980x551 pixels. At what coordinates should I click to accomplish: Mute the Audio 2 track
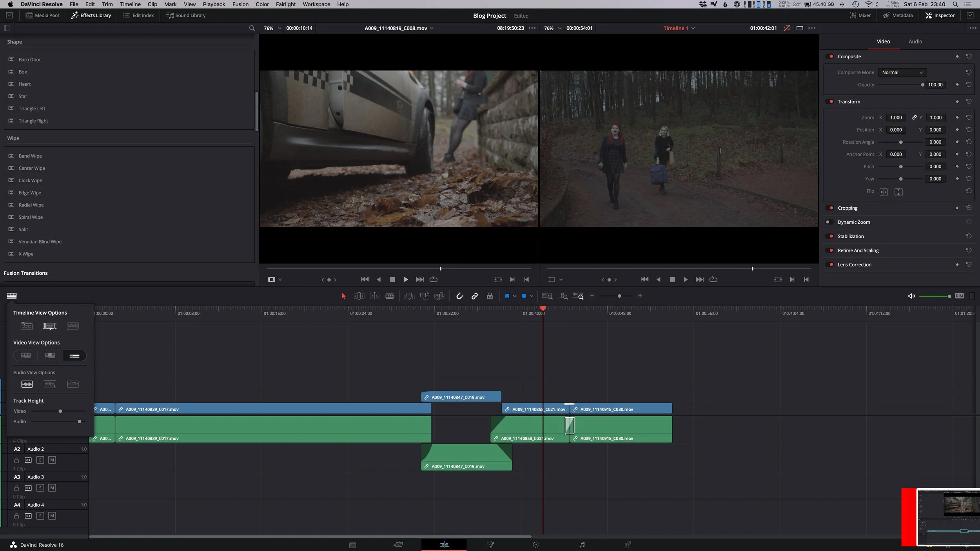pos(52,460)
